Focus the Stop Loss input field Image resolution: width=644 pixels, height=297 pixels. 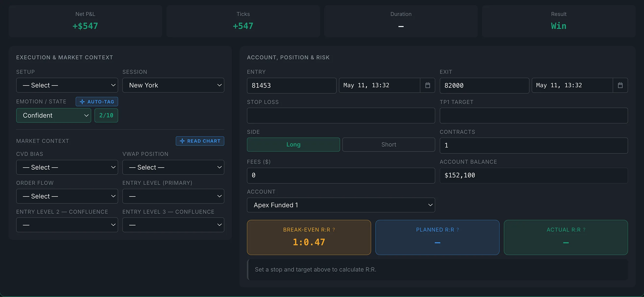[x=341, y=115]
